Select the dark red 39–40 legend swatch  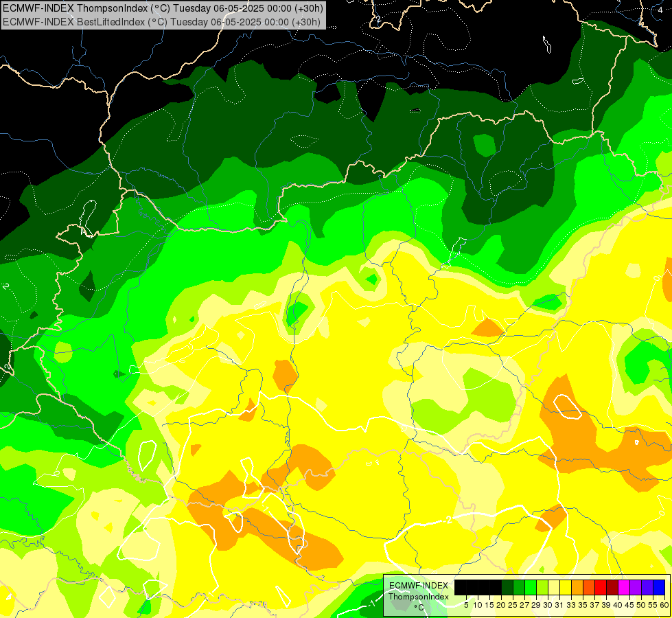click(x=612, y=587)
